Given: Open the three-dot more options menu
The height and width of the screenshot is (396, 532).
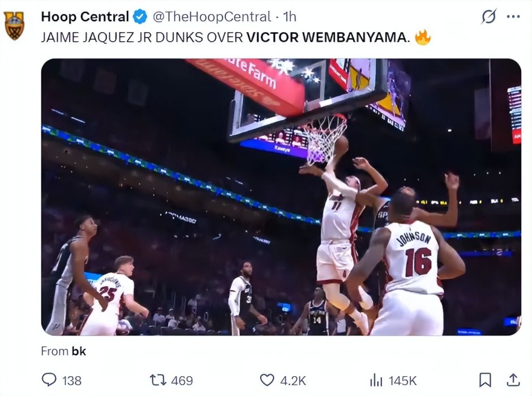Looking at the screenshot, I should pyautogui.click(x=513, y=17).
